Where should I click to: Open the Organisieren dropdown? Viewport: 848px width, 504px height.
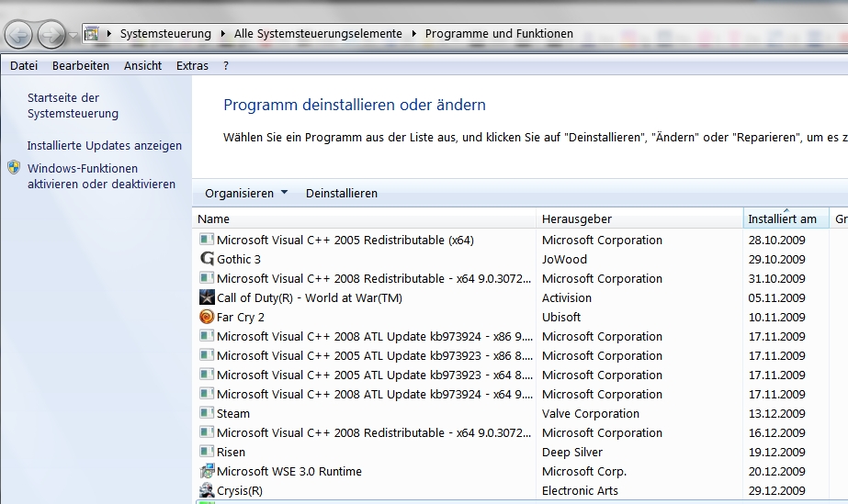coord(246,194)
